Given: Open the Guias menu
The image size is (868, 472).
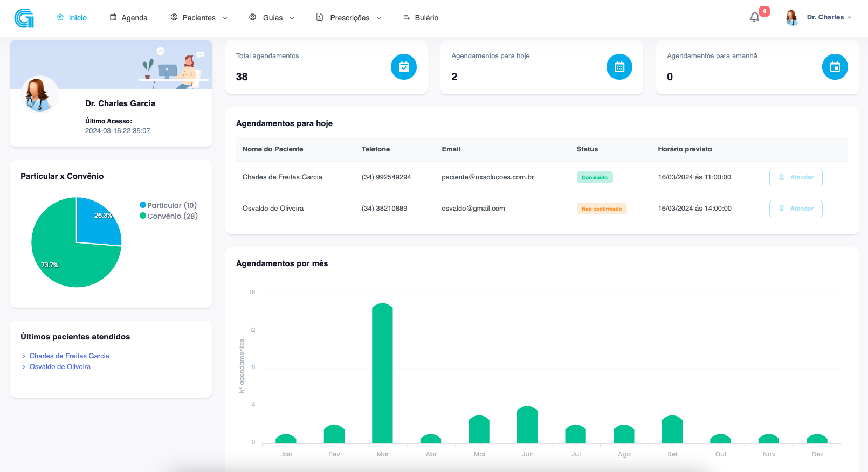Looking at the screenshot, I should click(272, 18).
